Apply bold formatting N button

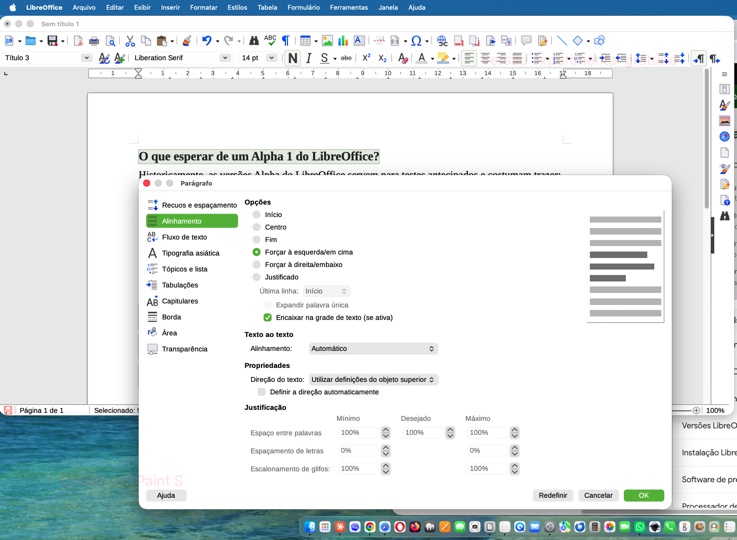(x=292, y=58)
